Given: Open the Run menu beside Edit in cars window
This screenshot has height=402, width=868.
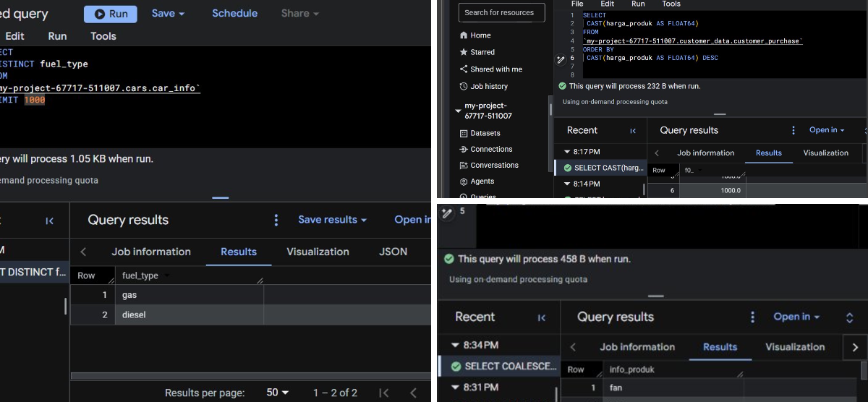Looking at the screenshot, I should pyautogui.click(x=57, y=36).
